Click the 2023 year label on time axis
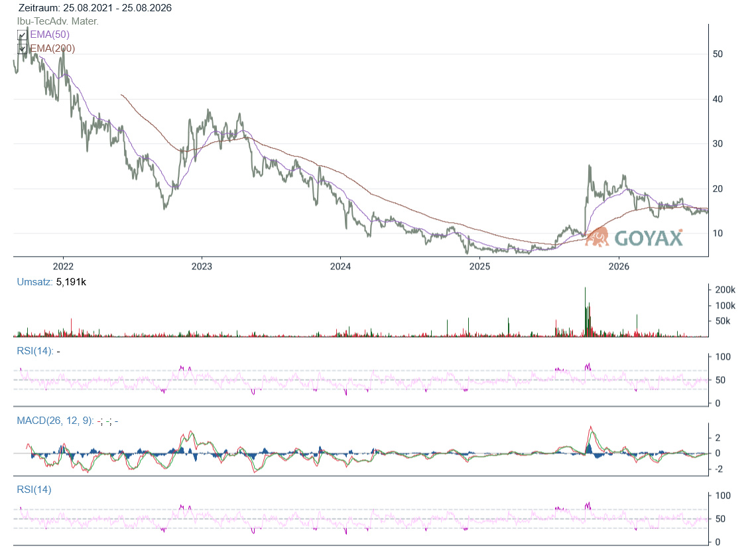 click(x=202, y=266)
